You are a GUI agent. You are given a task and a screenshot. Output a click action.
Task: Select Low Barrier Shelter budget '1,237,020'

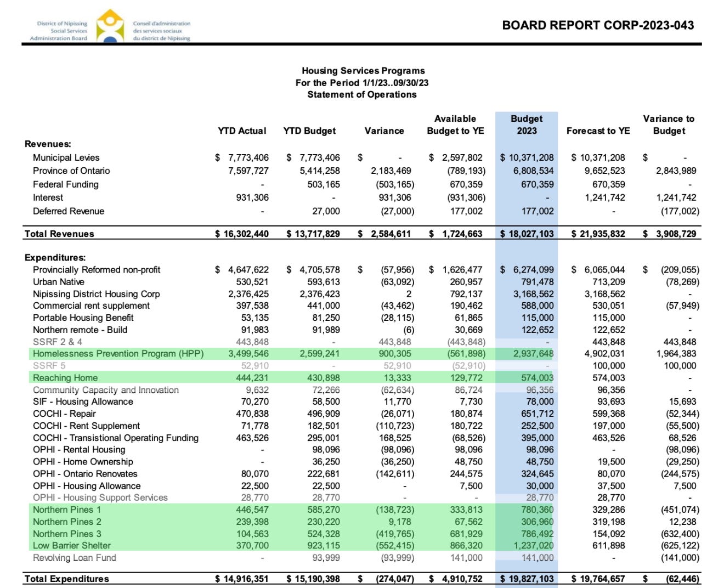pyautogui.click(x=534, y=546)
